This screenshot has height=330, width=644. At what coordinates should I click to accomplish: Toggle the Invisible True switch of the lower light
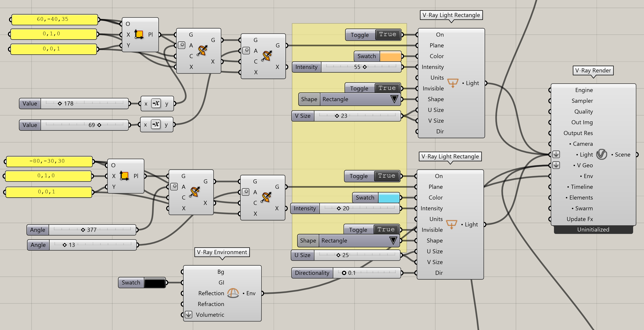point(386,230)
